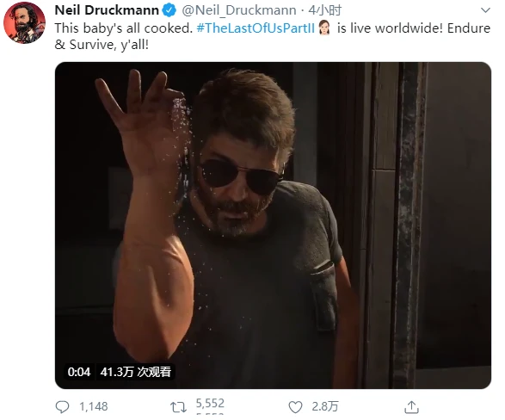Play the embedded tweet video
505x420 pixels.
point(273,225)
